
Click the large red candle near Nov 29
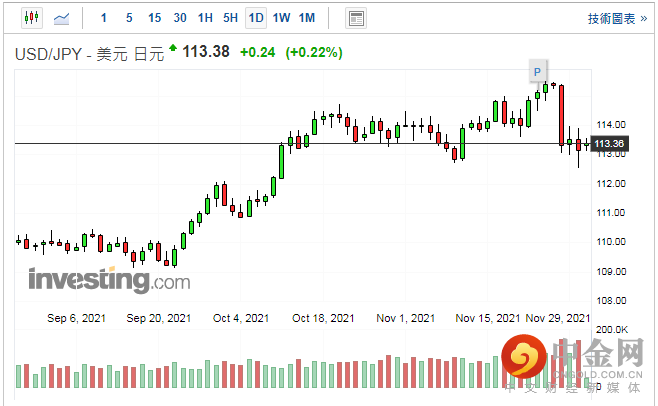coord(562,115)
